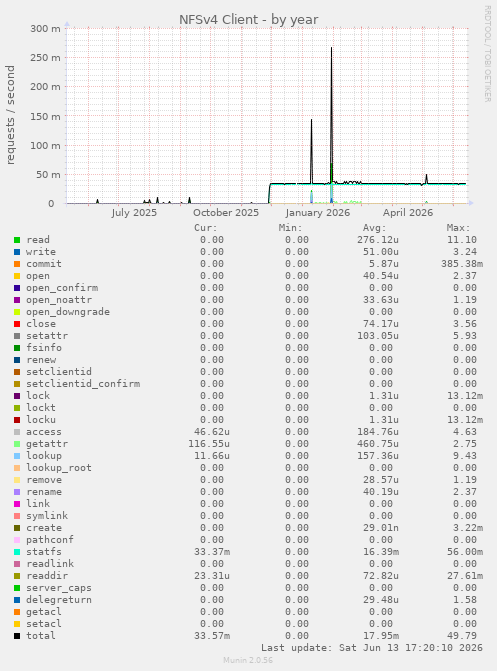
Task: Click the black total legend swatch
Action: pos(17,636)
